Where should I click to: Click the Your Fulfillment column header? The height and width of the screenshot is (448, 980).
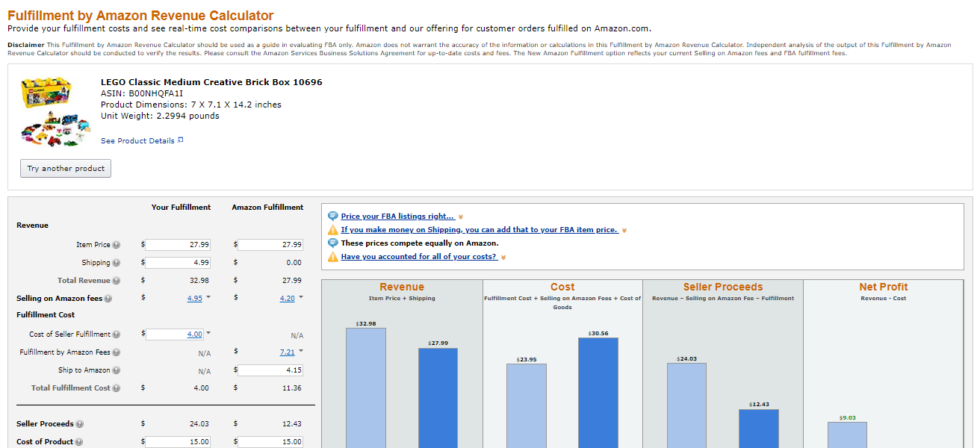181,207
